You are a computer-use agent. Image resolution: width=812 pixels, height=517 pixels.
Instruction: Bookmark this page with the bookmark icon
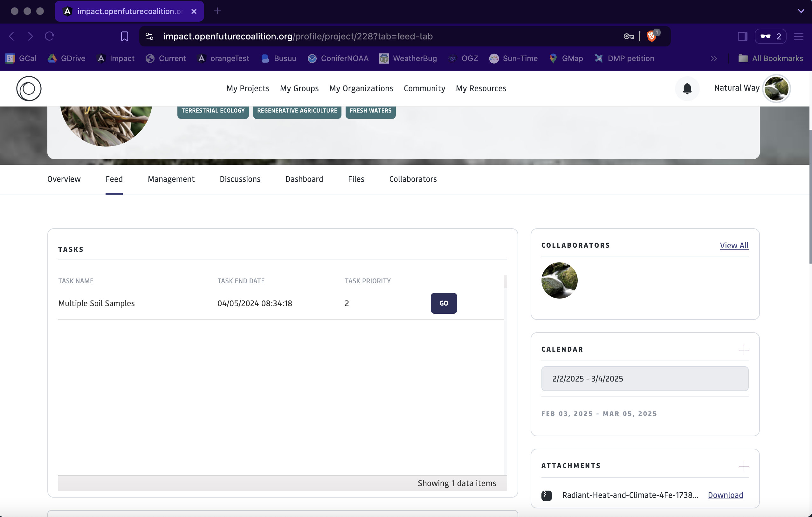pos(124,36)
